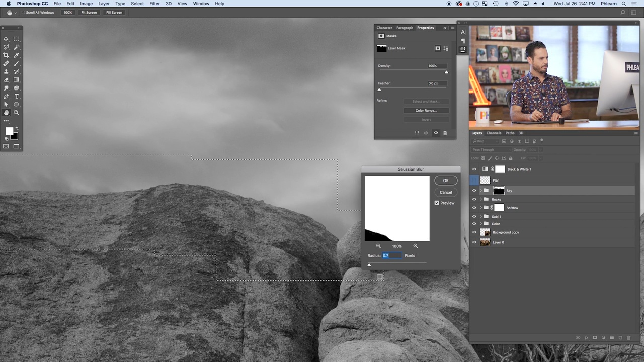This screenshot has width=644, height=362.
Task: Change the screen mode
Action: (17, 146)
